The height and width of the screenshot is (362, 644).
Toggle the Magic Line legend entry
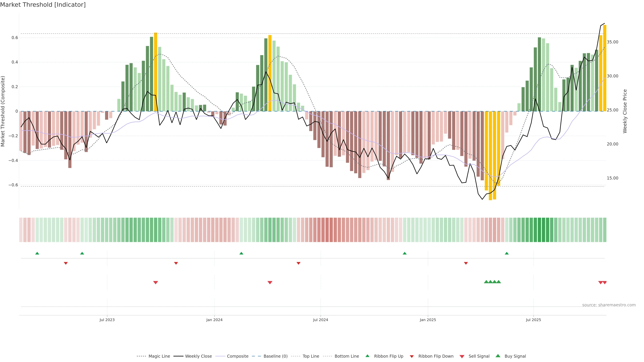coord(159,356)
